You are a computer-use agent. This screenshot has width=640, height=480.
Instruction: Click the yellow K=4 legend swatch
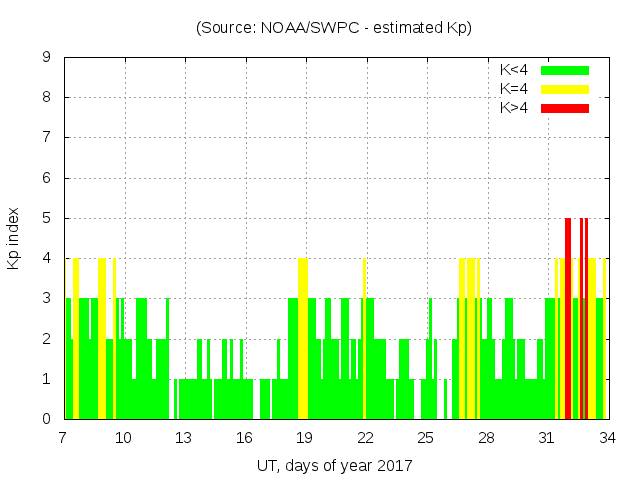565,89
